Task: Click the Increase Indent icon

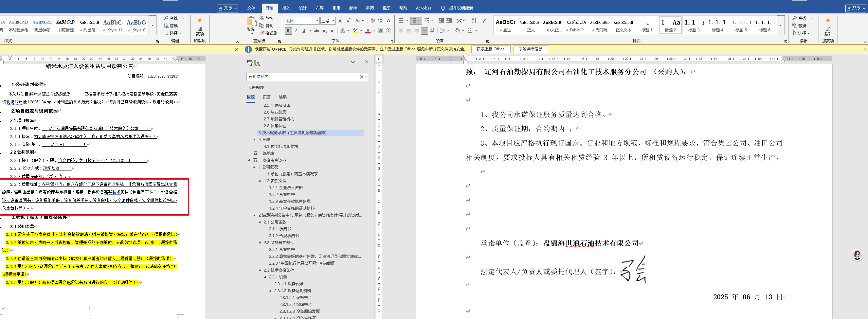Action: [449, 21]
